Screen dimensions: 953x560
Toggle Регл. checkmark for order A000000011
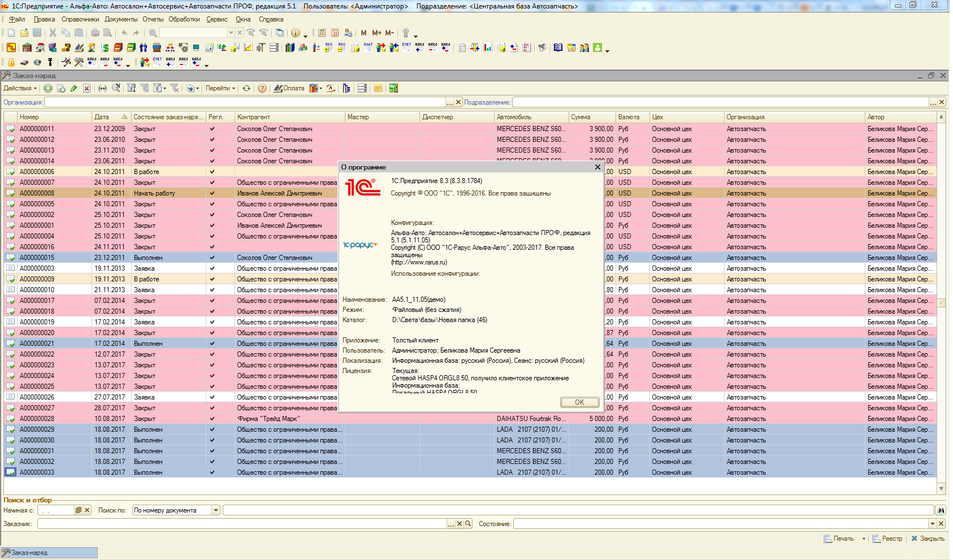point(212,129)
